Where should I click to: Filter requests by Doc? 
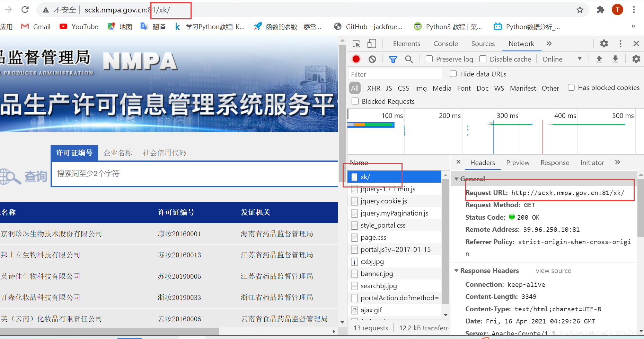[482, 88]
